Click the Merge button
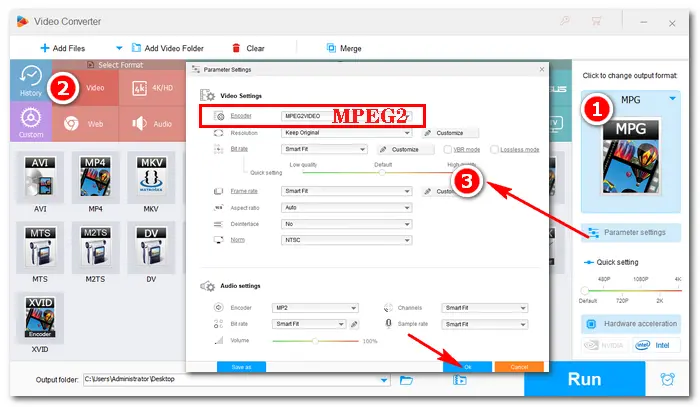 click(x=344, y=48)
